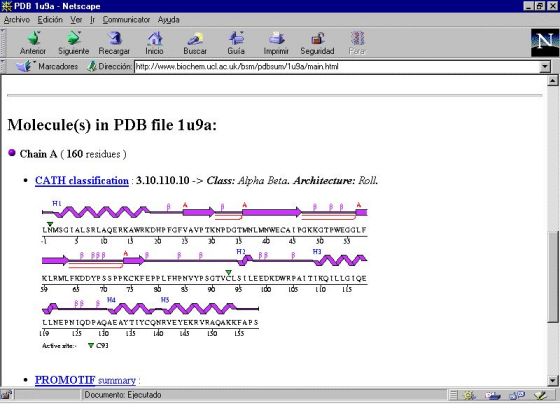Follow the CATH classification link

pyautogui.click(x=82, y=181)
